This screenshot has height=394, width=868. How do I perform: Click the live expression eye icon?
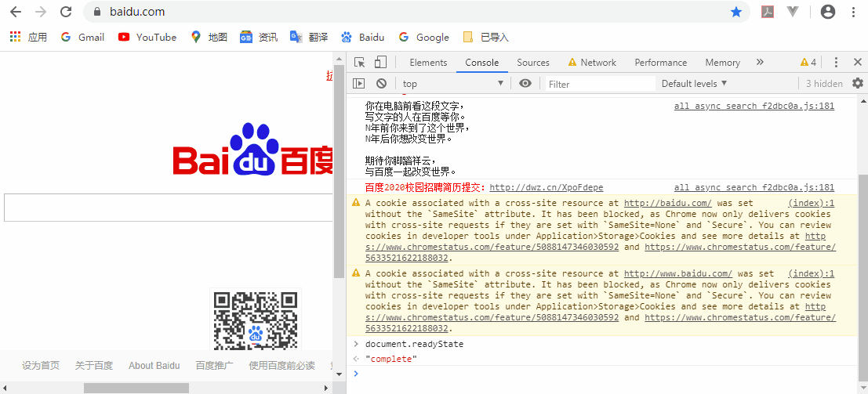tap(525, 84)
